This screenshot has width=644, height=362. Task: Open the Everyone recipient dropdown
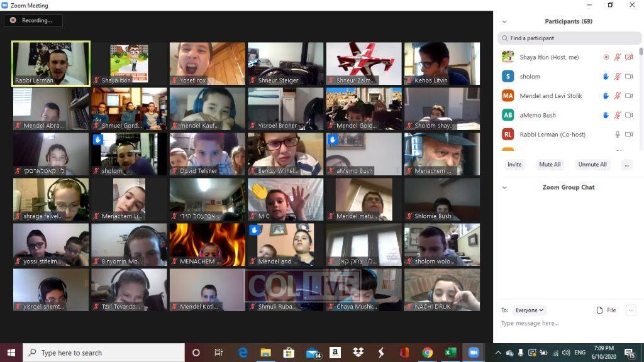pyautogui.click(x=529, y=310)
